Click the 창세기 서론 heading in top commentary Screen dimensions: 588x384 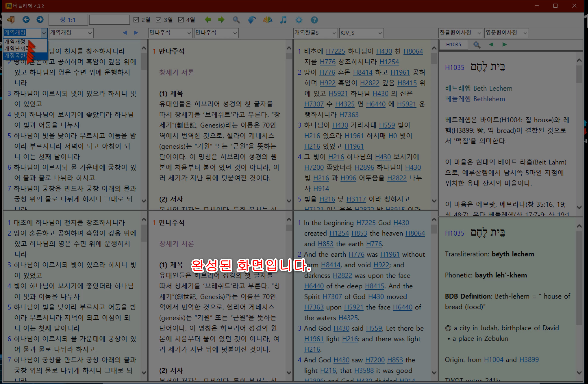click(x=176, y=73)
